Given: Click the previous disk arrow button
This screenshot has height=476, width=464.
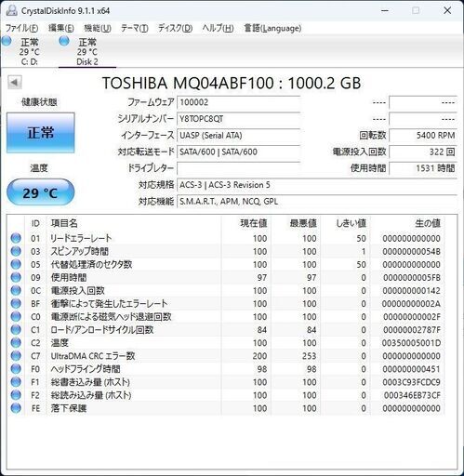Looking at the screenshot, I should pos(15,83).
